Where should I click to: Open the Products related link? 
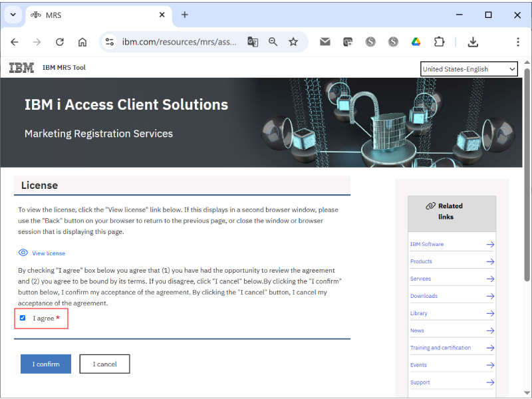421,261
